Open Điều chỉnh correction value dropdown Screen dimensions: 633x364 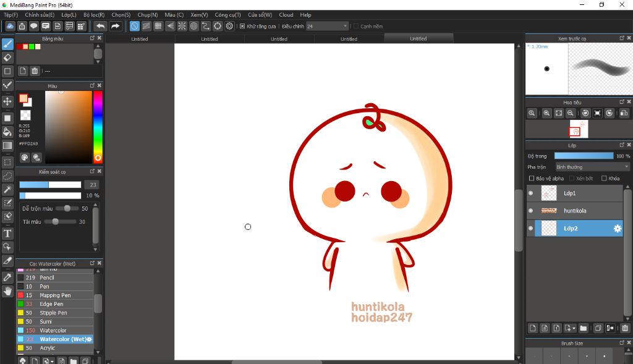tap(327, 26)
